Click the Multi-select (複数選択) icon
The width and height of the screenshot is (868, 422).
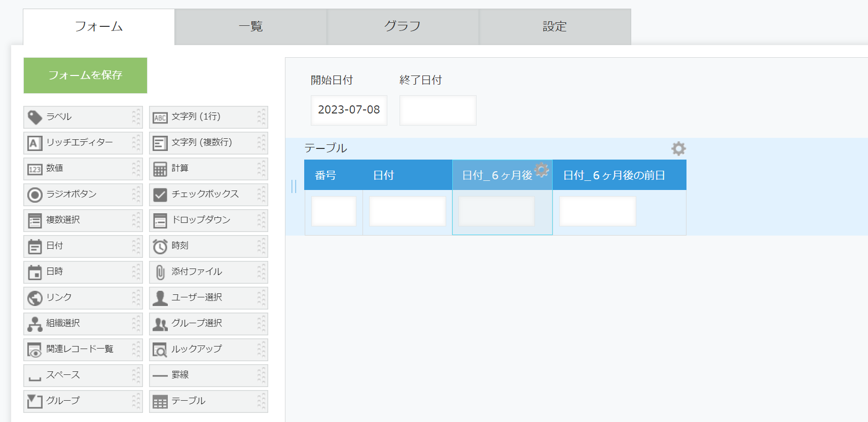pos(34,220)
